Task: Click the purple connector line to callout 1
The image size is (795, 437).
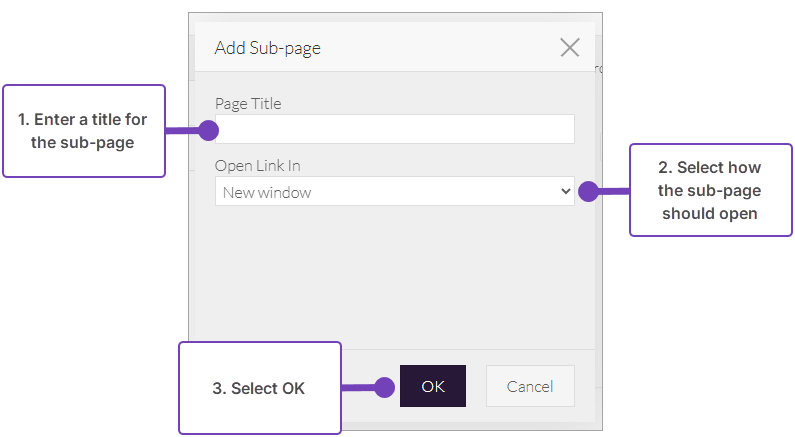Action: [x=181, y=130]
